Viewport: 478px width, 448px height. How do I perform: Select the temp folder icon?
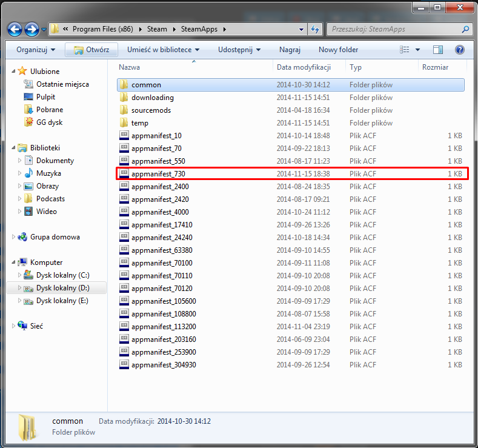click(x=124, y=123)
